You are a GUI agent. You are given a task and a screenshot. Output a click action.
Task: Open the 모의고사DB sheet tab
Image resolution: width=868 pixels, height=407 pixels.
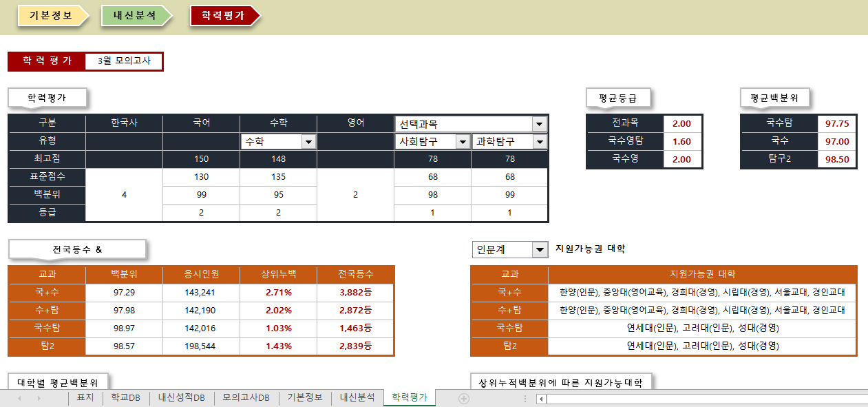245,397
